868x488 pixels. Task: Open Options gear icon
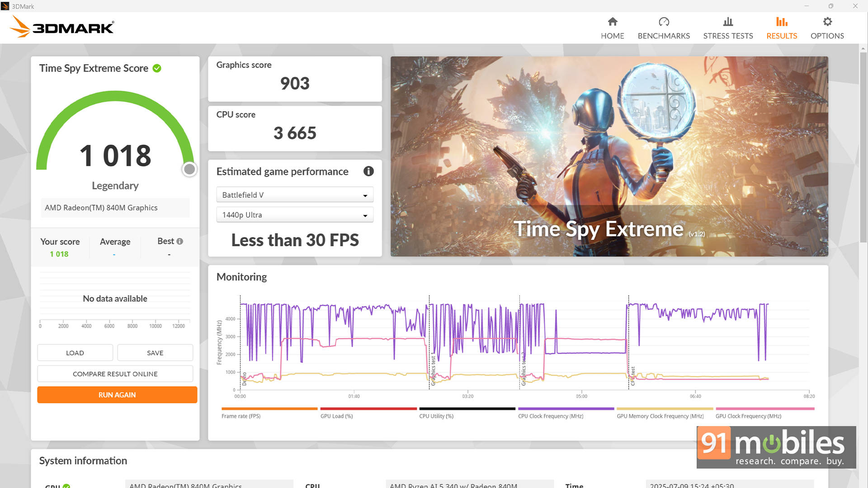coord(827,22)
